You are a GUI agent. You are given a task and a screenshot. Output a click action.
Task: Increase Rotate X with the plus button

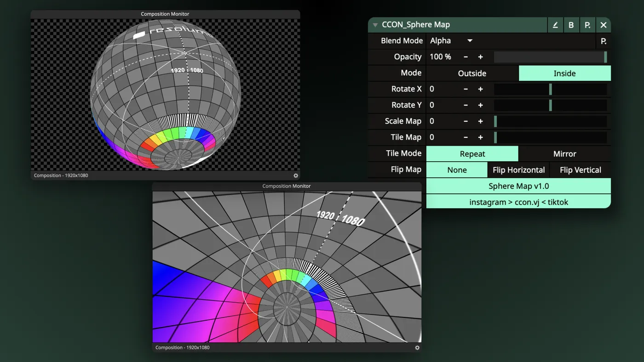[x=480, y=89]
